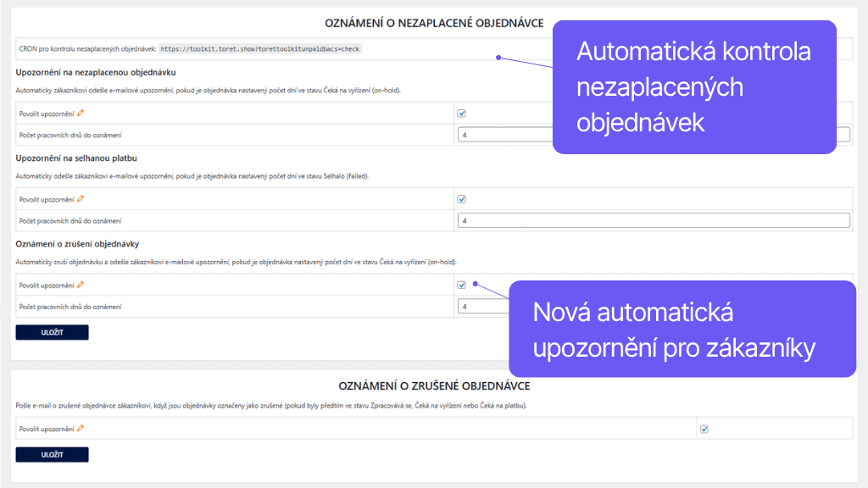
Task: Click the pencil edit icon in the Upozornění na selhanou platbu section
Action: [x=81, y=199]
